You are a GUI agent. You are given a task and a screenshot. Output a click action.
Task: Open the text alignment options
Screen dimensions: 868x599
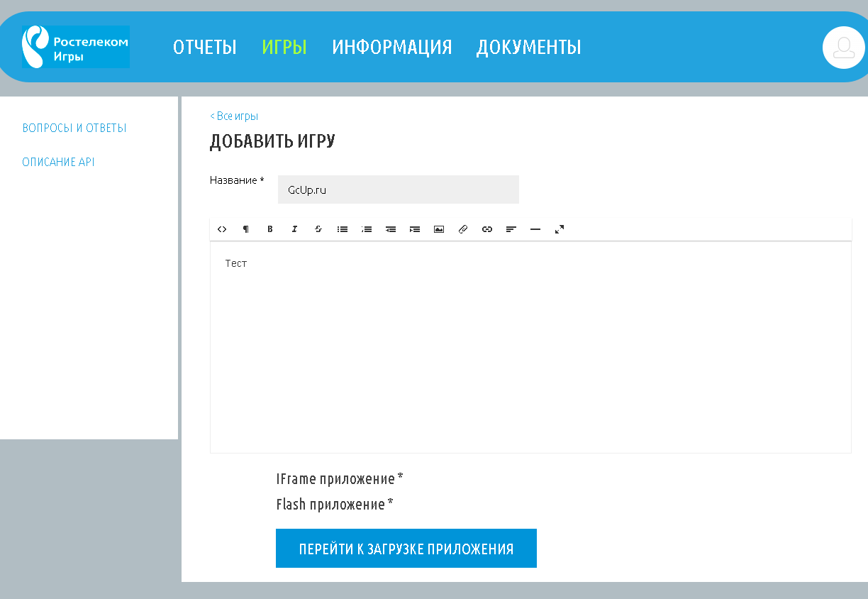pos(511,229)
